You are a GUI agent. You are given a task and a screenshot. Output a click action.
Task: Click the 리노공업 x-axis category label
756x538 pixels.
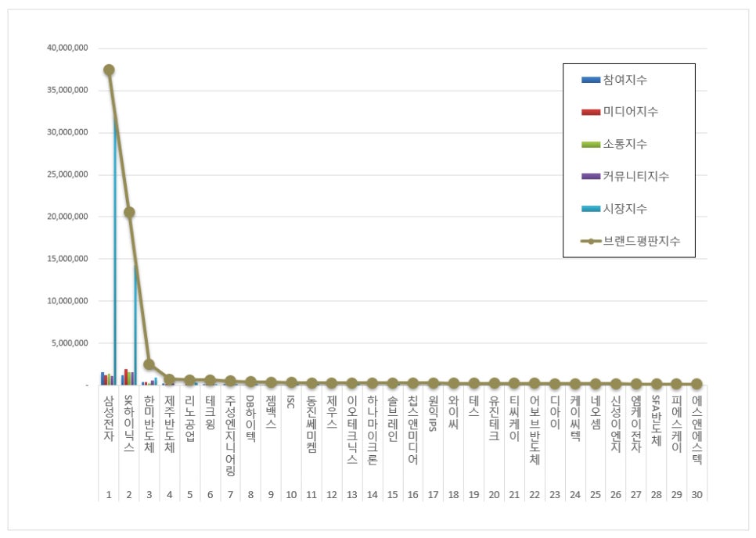[190, 418]
